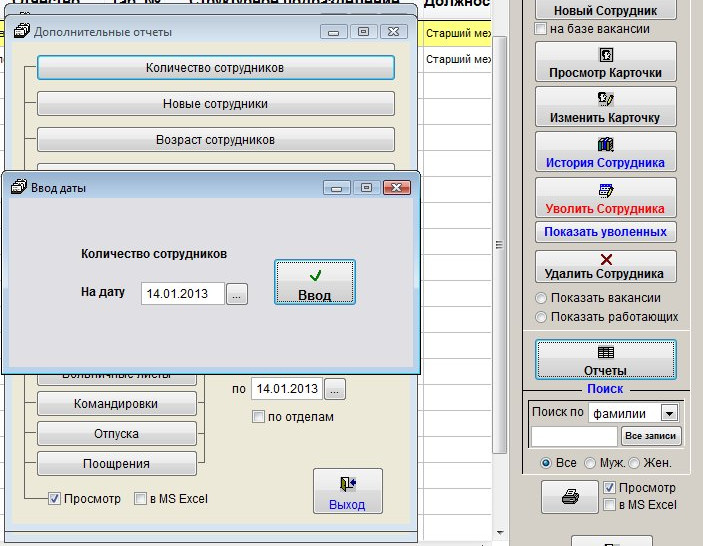Screen dimensions: 703x546
Task: Select 'Муж.' radio button
Action: (590, 463)
